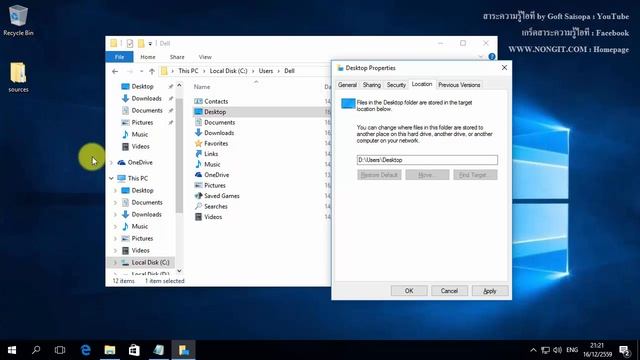Expand Downloads under This PC
The image size is (640, 360).
point(115,214)
